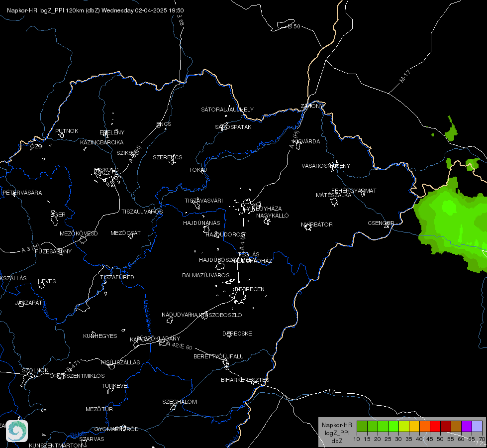This screenshot has width=487, height=448.
Task: Click the MISKOLC city label
Action: pos(106,170)
